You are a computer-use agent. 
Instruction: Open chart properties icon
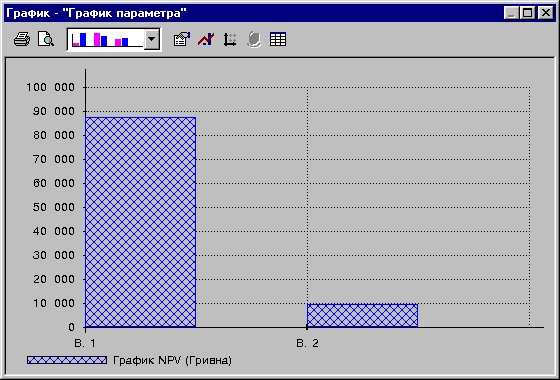pyautogui.click(x=182, y=39)
